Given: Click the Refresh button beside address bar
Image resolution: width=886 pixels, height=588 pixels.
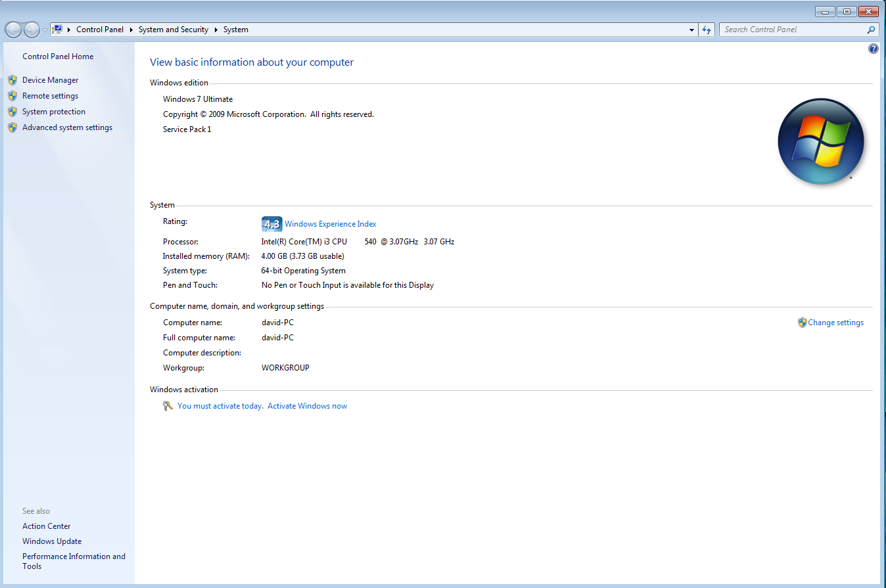Looking at the screenshot, I should pos(707,30).
